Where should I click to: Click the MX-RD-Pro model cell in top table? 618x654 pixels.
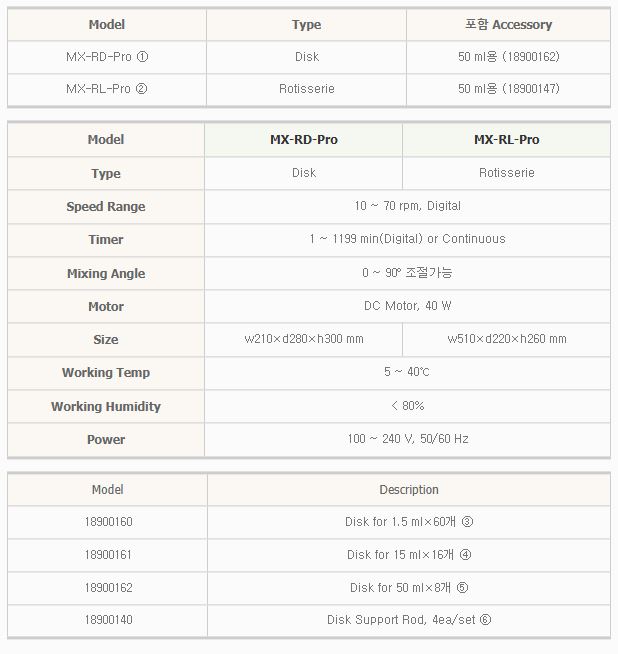[106, 57]
